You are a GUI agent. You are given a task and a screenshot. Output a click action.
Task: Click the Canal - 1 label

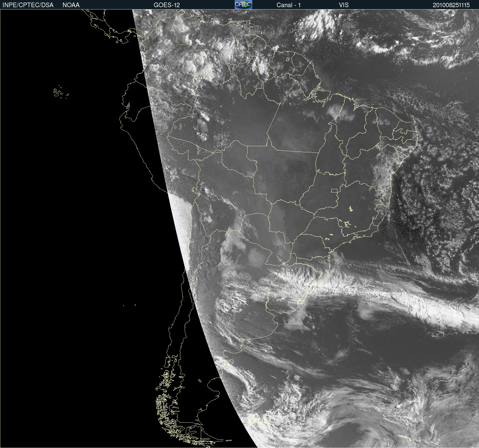[288, 5]
